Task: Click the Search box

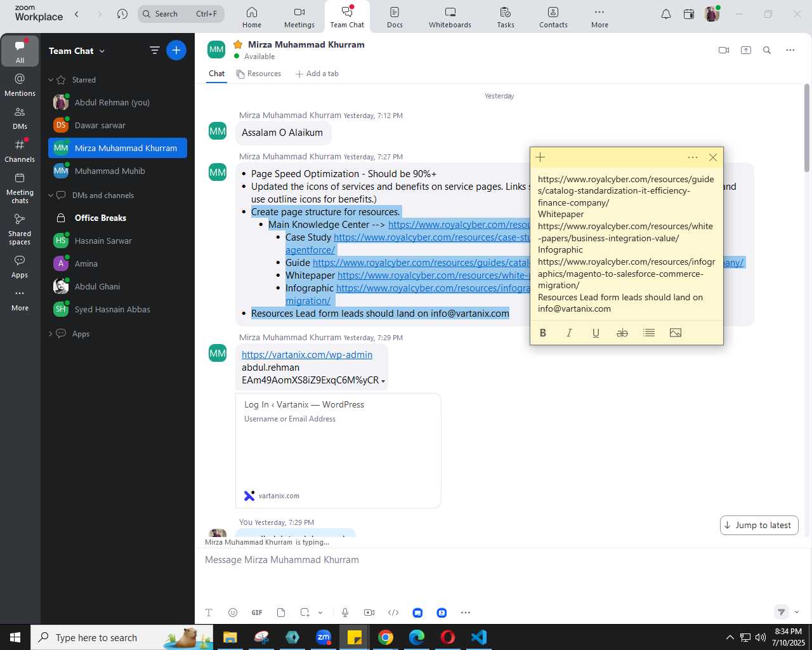Action: (x=181, y=14)
